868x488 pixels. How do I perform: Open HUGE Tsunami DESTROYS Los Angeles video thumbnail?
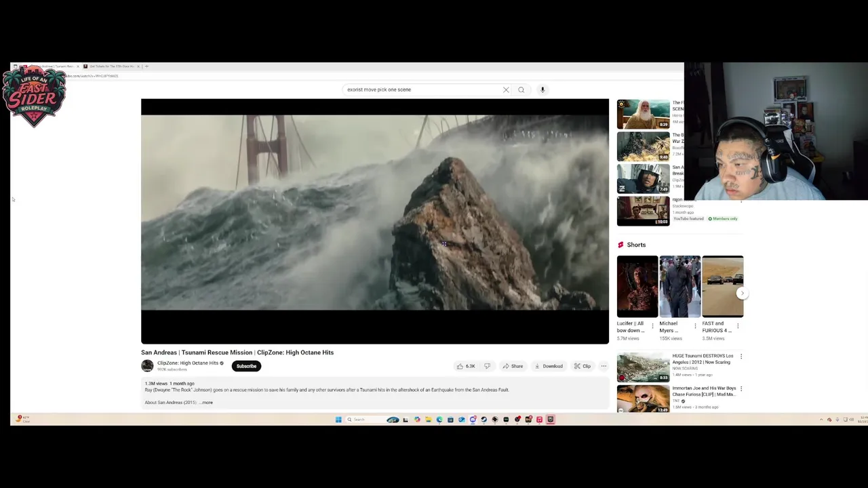[643, 367]
